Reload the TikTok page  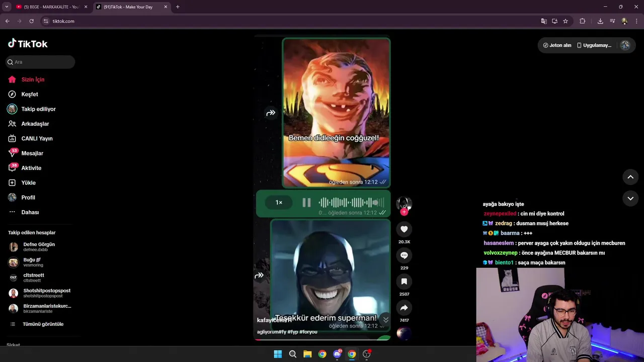coord(31,21)
